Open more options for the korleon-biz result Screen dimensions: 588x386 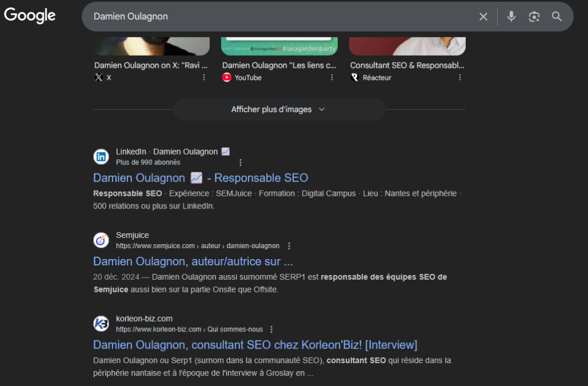(x=272, y=329)
